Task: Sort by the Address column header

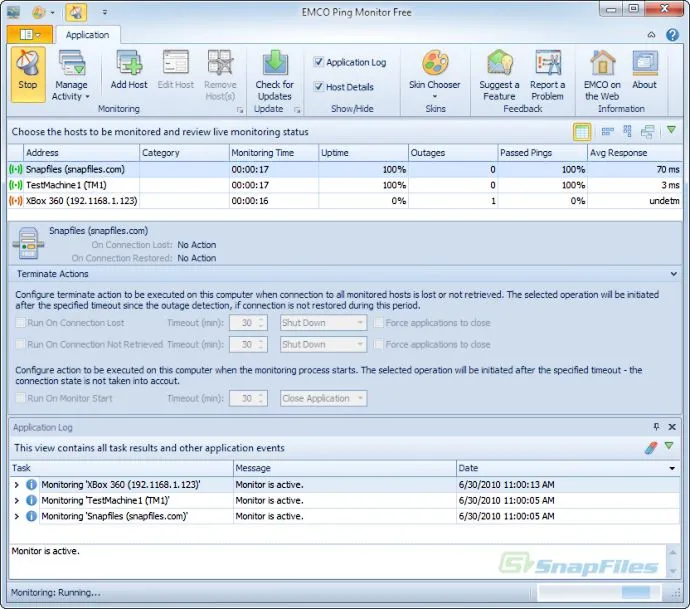Action: pyautogui.click(x=81, y=153)
